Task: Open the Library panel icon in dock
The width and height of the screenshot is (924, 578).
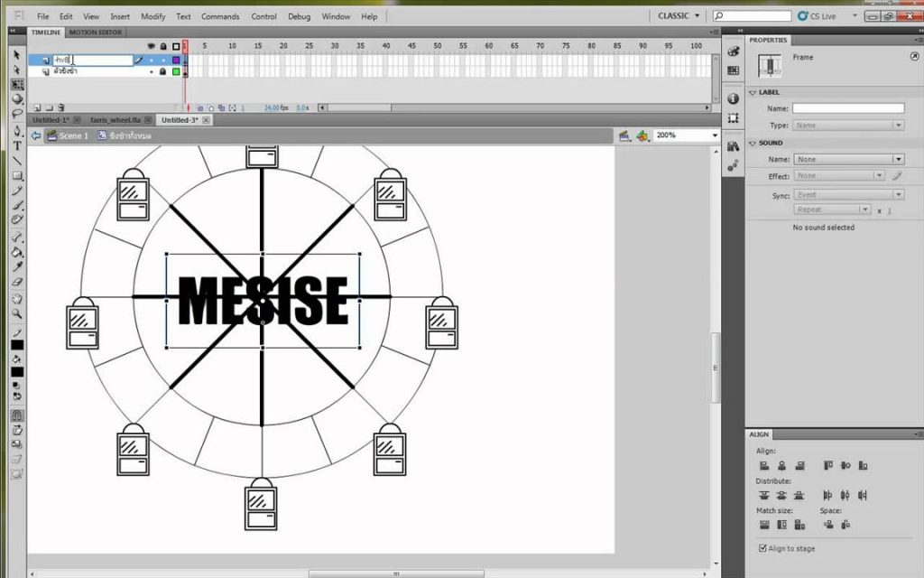Action: [x=733, y=146]
